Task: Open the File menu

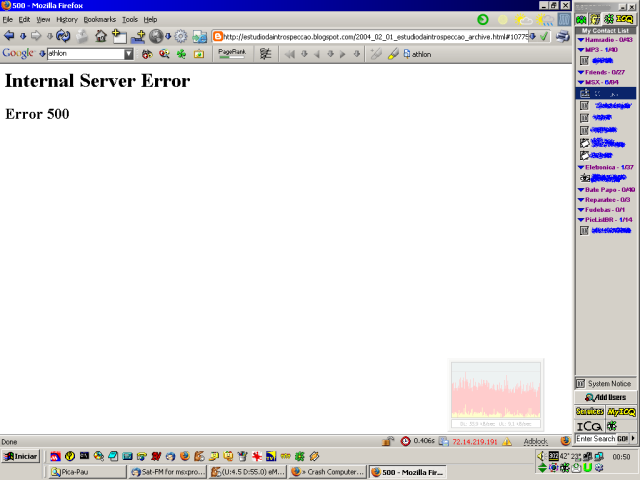Action: pyautogui.click(x=7, y=19)
